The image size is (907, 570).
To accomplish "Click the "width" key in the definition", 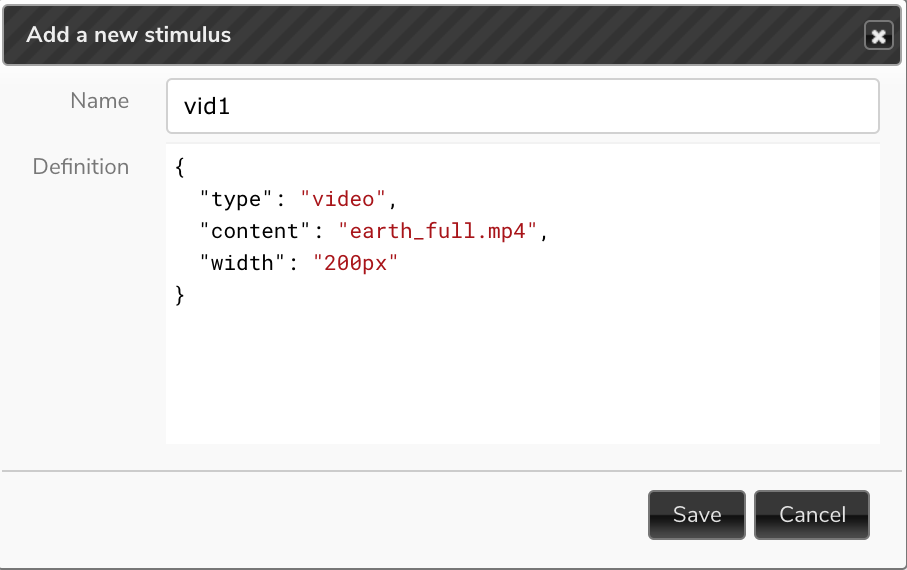I will click(x=242, y=263).
